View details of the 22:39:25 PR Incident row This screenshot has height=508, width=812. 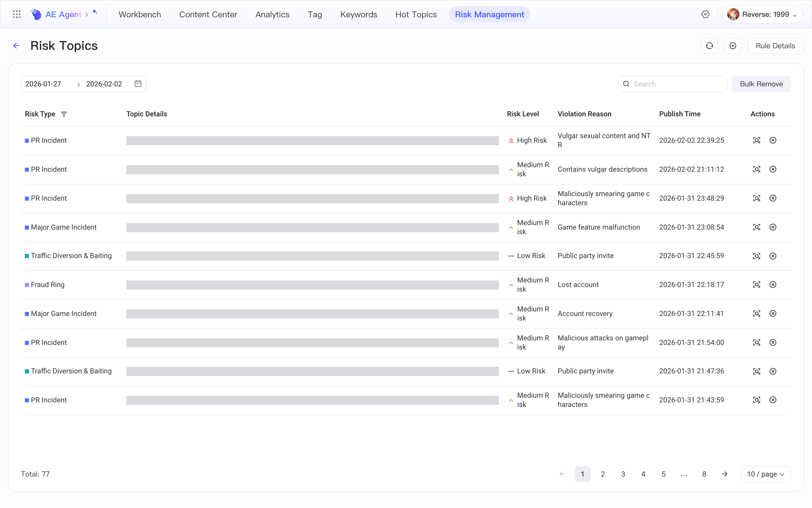coord(757,140)
